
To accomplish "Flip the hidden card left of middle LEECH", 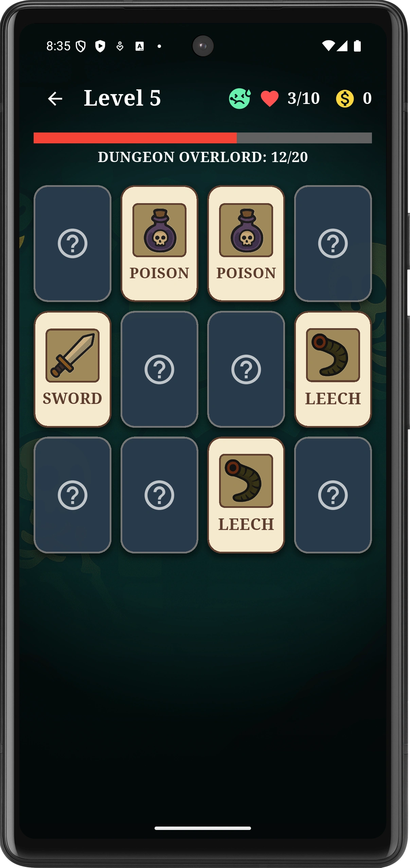I will [246, 369].
